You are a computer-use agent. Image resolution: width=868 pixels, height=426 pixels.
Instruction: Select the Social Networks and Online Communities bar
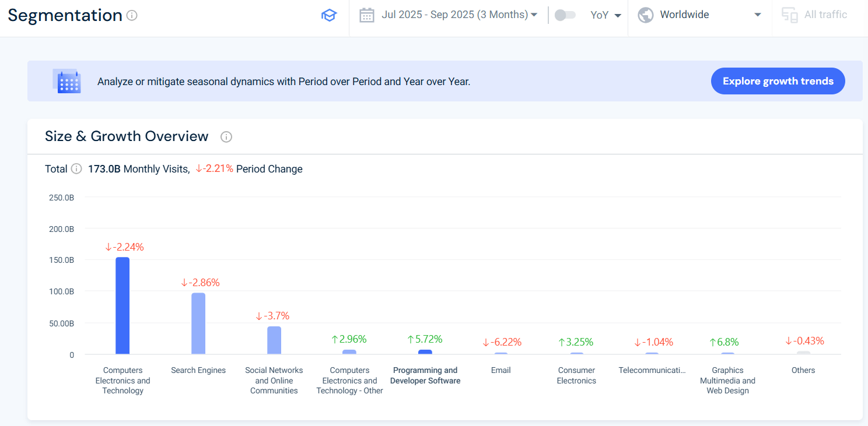coord(274,340)
